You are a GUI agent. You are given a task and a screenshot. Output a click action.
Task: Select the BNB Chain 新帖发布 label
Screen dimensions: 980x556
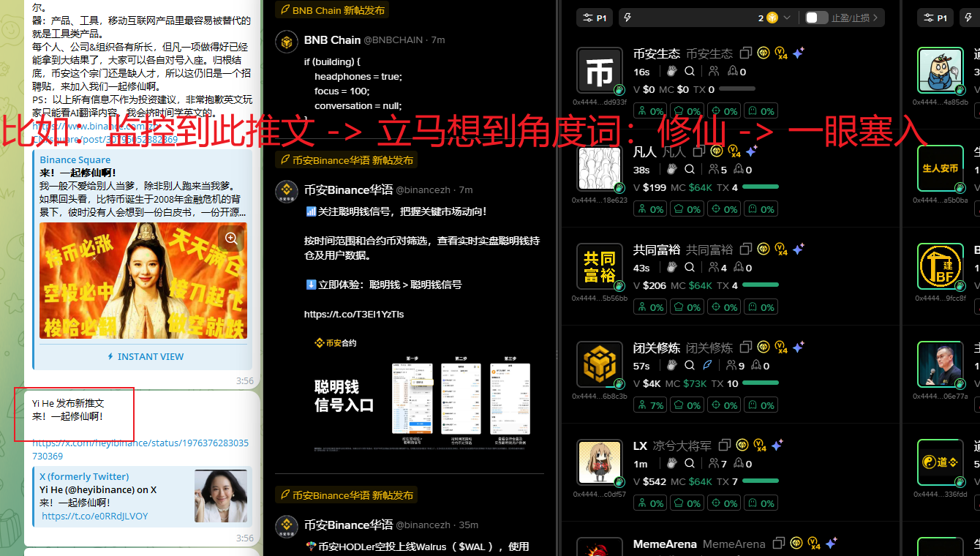(x=331, y=10)
